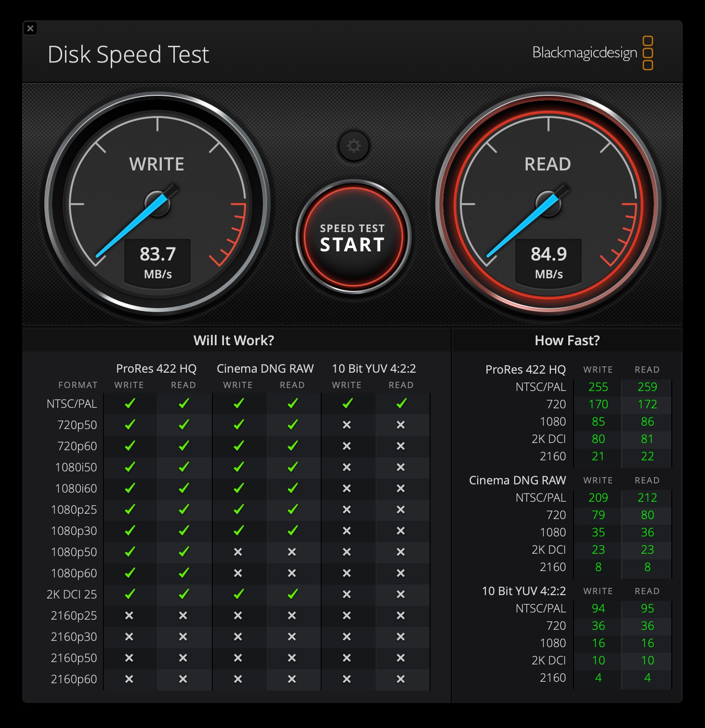The image size is (705, 728).
Task: Click the 720p60 ProRes 422 HQ read checkmark
Action: [183, 446]
